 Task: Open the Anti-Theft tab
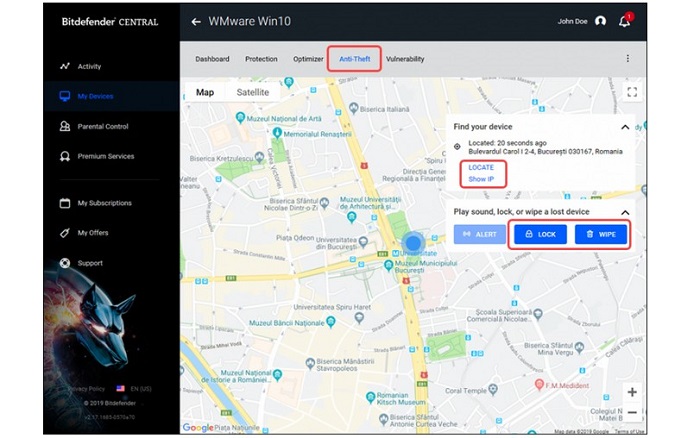(x=354, y=59)
